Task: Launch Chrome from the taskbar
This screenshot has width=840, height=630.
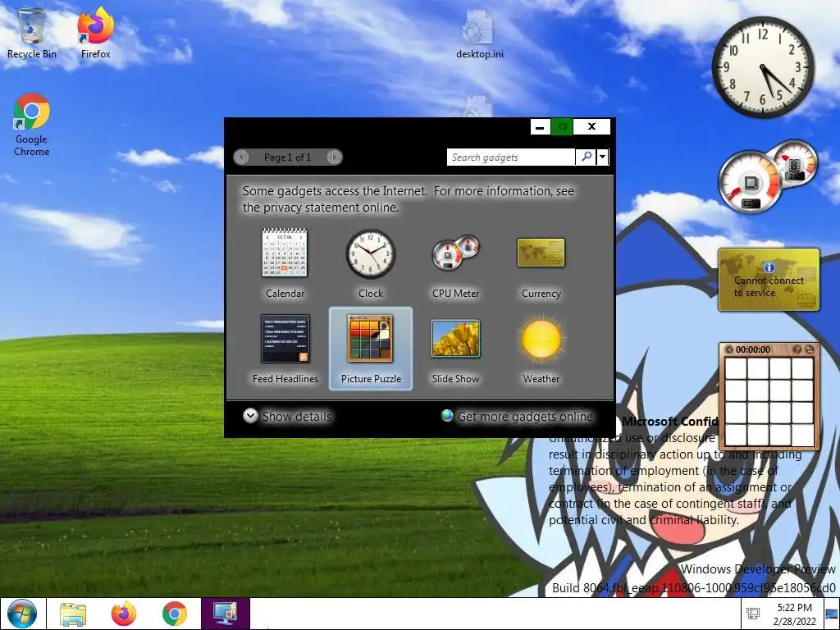Action: pos(175,614)
